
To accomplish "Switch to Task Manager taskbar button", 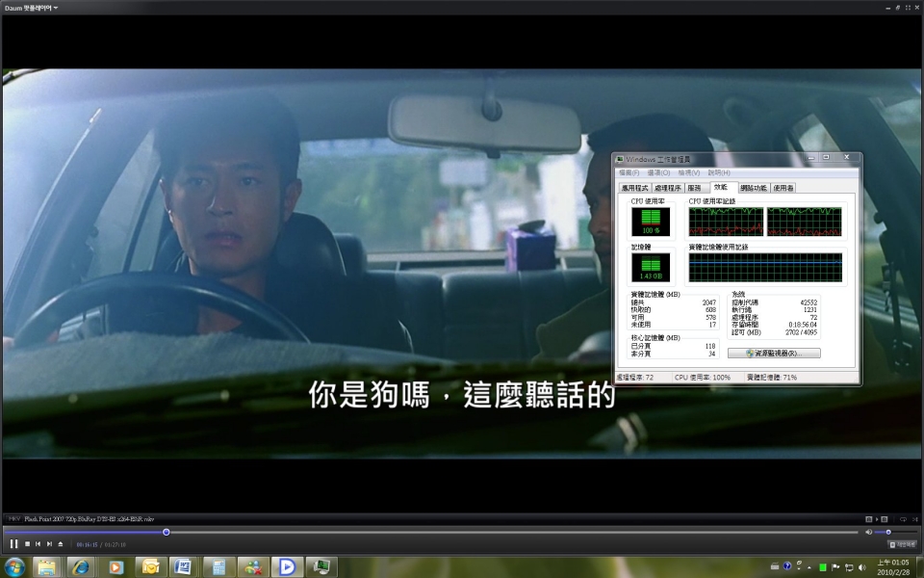I will point(321,567).
